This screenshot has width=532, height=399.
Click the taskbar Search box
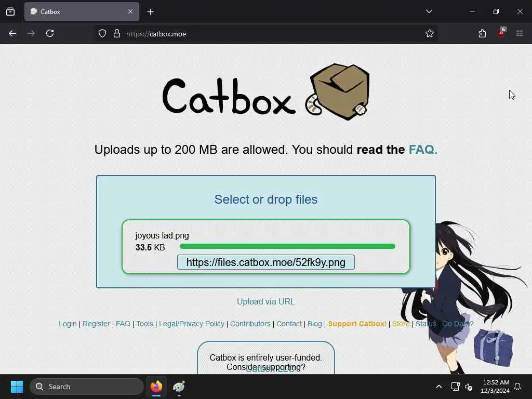87,387
